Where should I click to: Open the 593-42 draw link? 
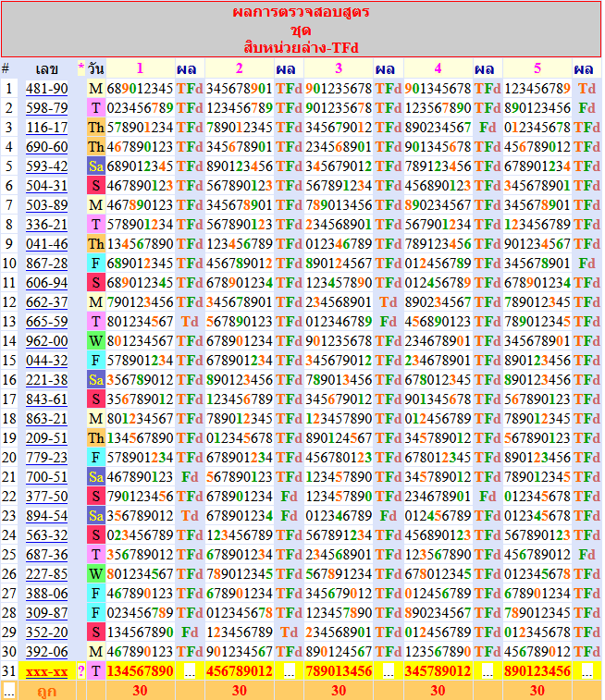(x=46, y=166)
